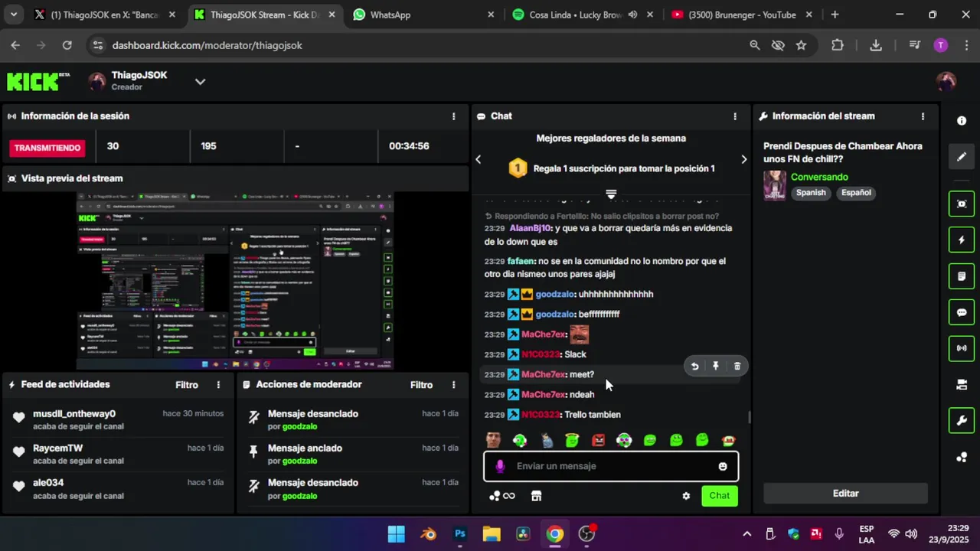Open the Chrome extensions puzzle icon
The image size is (980, 551).
[x=838, y=45]
